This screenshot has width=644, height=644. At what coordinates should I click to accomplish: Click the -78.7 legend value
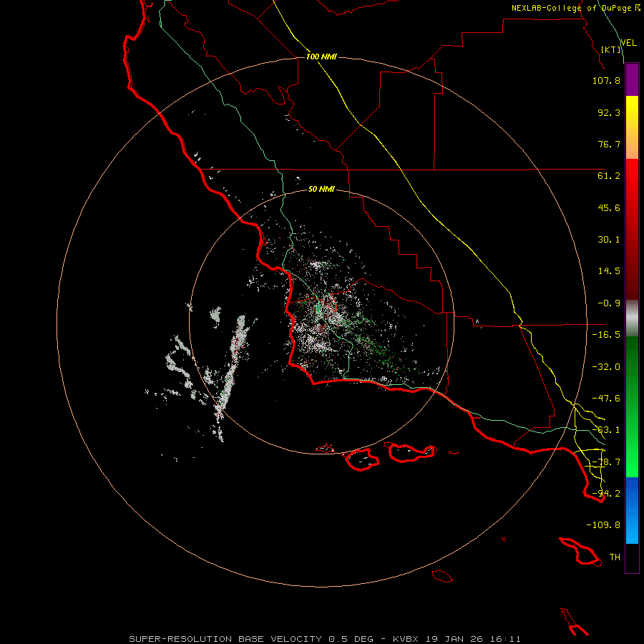pyautogui.click(x=606, y=462)
